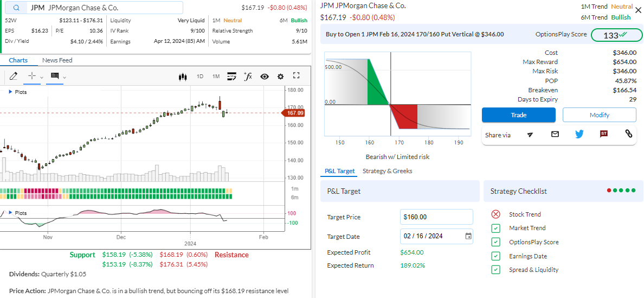
Task: Set chart interval to 1D
Action: [x=200, y=77]
